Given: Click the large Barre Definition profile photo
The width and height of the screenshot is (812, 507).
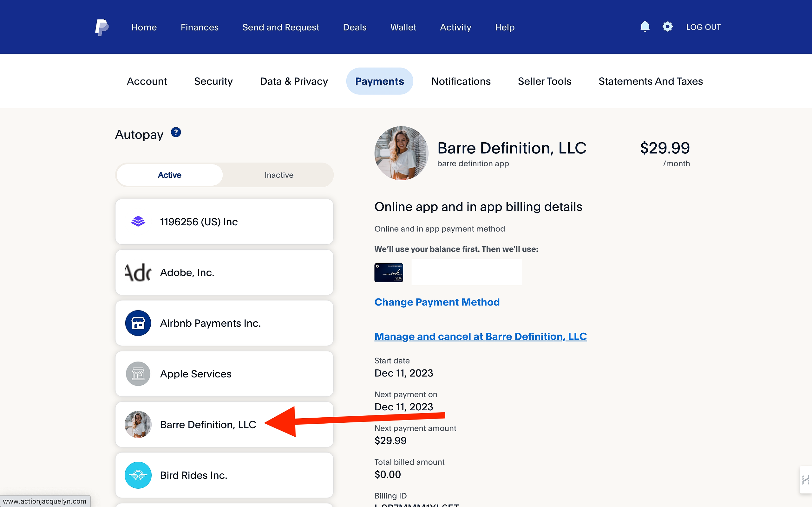Looking at the screenshot, I should [401, 153].
